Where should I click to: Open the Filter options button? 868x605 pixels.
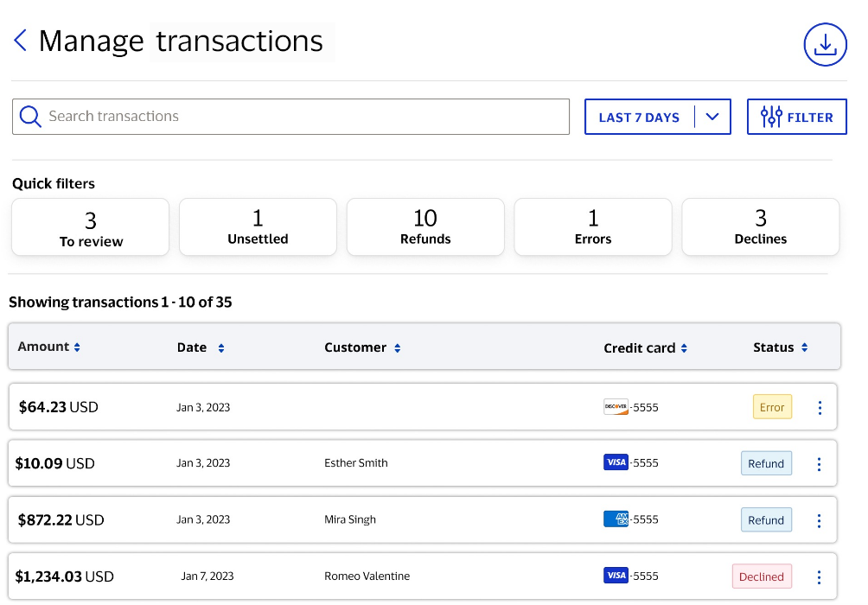point(796,117)
